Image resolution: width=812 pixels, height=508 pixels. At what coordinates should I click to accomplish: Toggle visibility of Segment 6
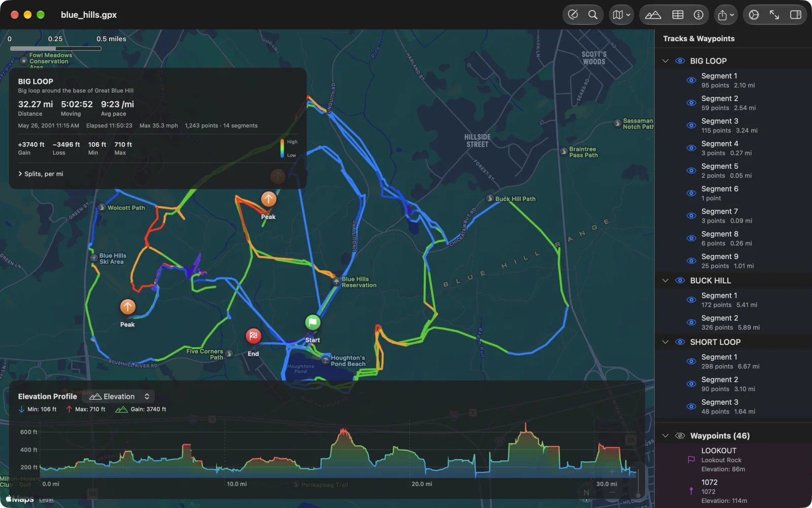[x=691, y=193]
